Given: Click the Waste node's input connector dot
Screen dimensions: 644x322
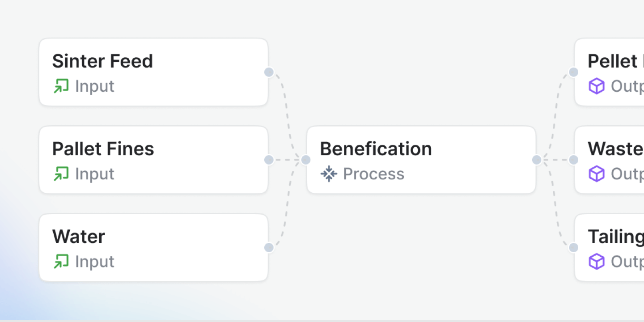Looking at the screenshot, I should click(573, 160).
